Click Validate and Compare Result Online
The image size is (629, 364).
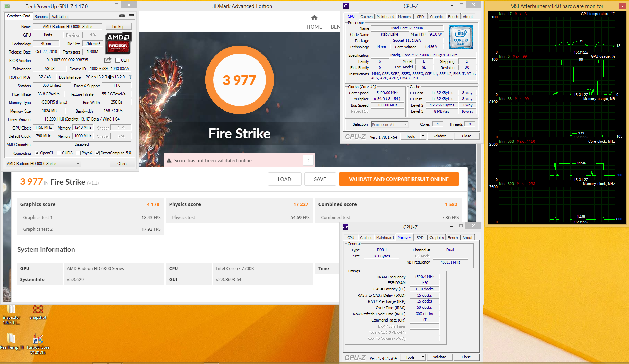(x=399, y=179)
